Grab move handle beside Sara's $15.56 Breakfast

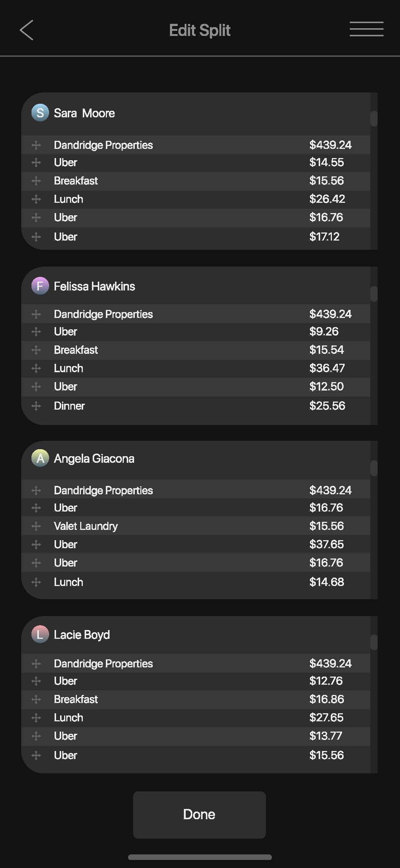(36, 181)
